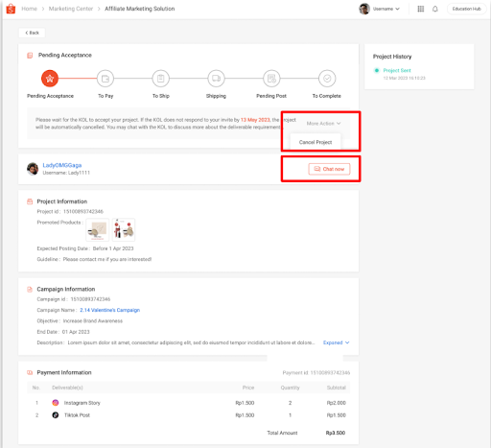Image resolution: width=491 pixels, height=448 pixels.
Task: Click the Payment Information section icon
Action: tap(30, 372)
